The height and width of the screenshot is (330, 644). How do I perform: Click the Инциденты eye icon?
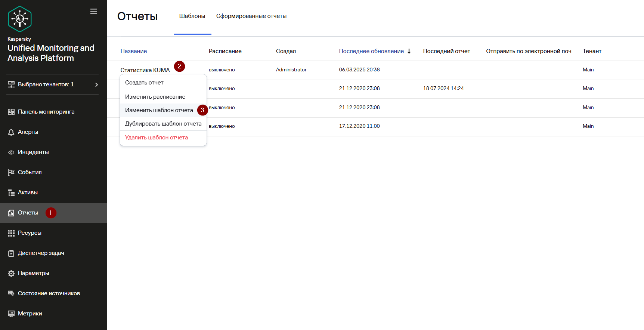pos(11,152)
